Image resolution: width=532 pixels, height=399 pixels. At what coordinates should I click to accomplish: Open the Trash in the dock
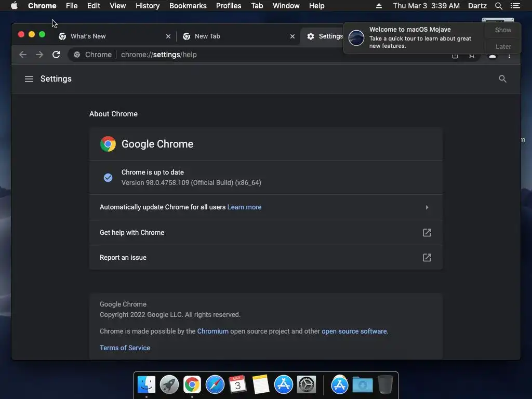(x=385, y=384)
